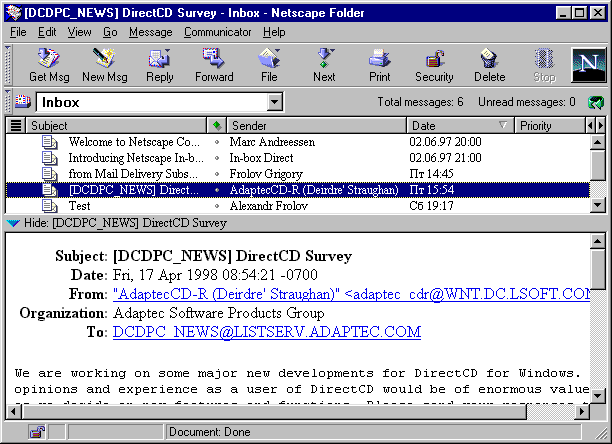Sort by the Date column header
612x444 pixels.
(x=461, y=126)
